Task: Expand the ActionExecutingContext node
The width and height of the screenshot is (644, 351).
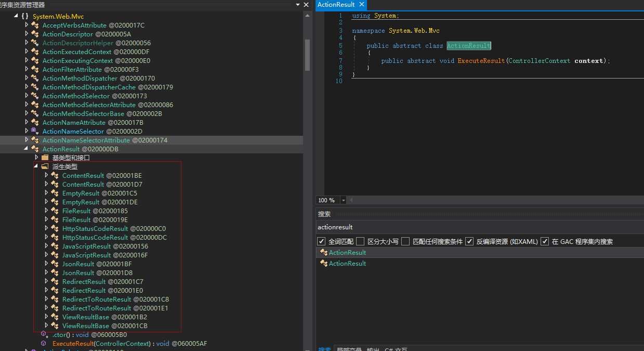Action: click(x=27, y=61)
